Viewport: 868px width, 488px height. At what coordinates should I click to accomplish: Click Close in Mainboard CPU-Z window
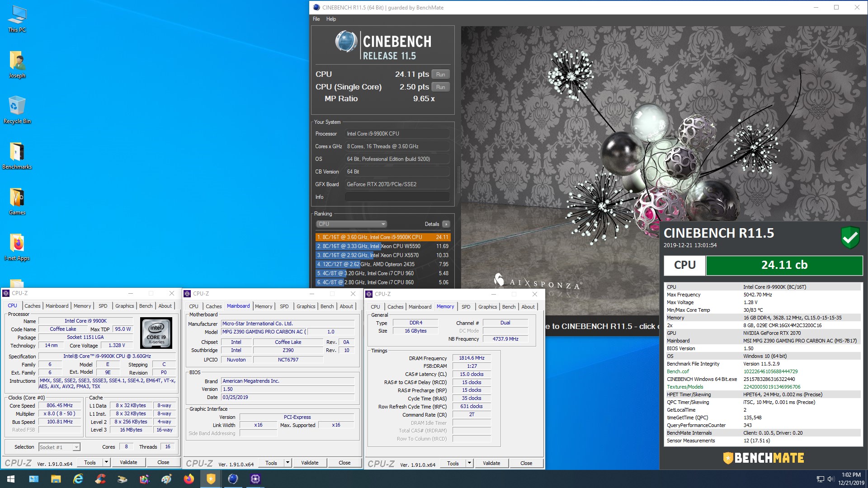344,463
